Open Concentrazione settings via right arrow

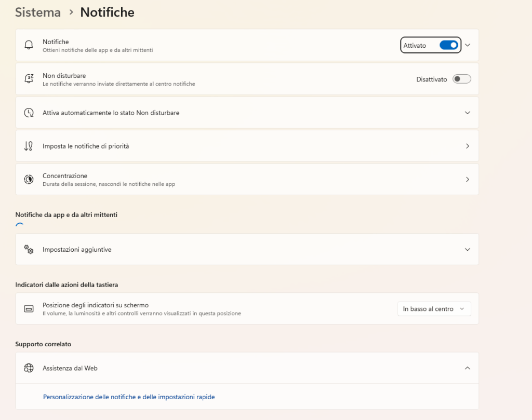point(468,179)
